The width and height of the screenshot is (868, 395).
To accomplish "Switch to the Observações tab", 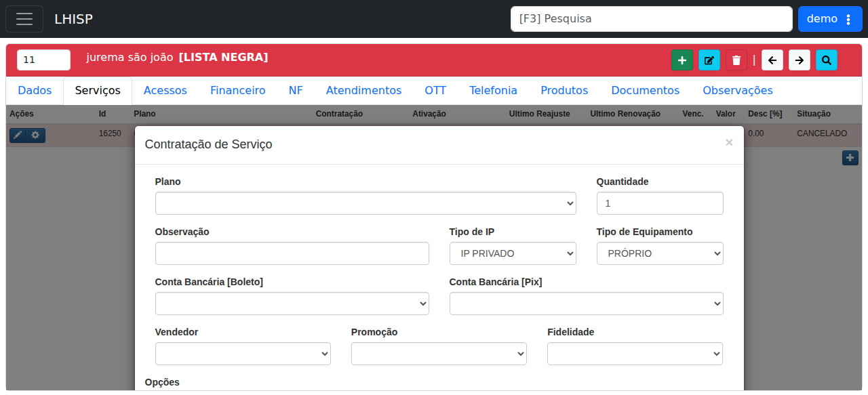I will [738, 91].
